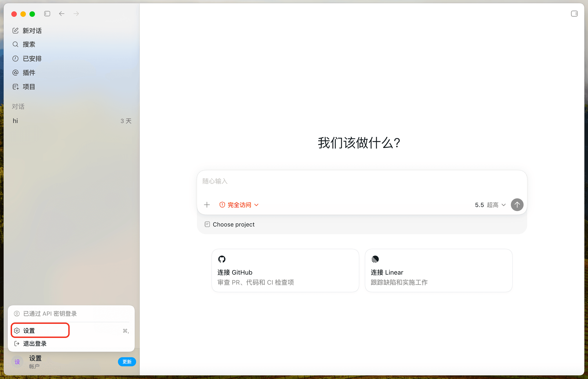Image resolution: width=588 pixels, height=379 pixels.
Task: Open the 连接 Linear card
Action: coord(439,271)
